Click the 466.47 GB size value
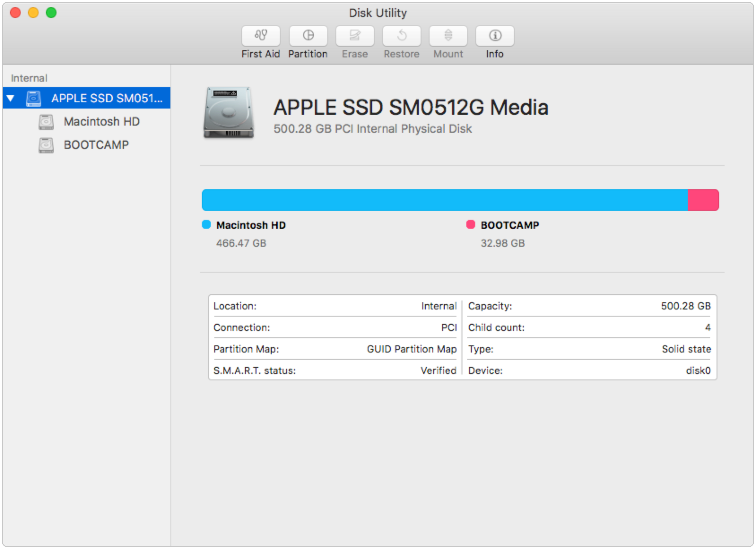Screen dimensions: 756x549 pyautogui.click(x=241, y=243)
